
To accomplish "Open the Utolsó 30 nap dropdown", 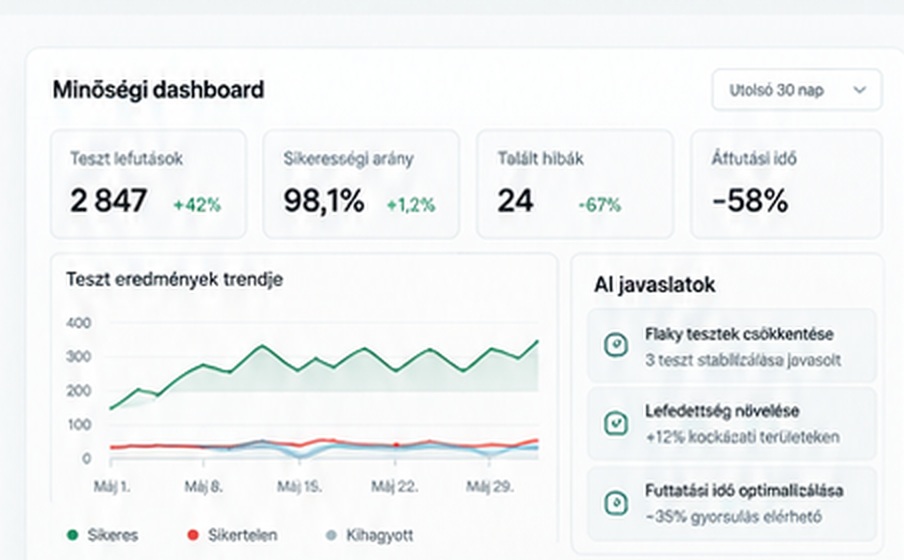I will 797,90.
